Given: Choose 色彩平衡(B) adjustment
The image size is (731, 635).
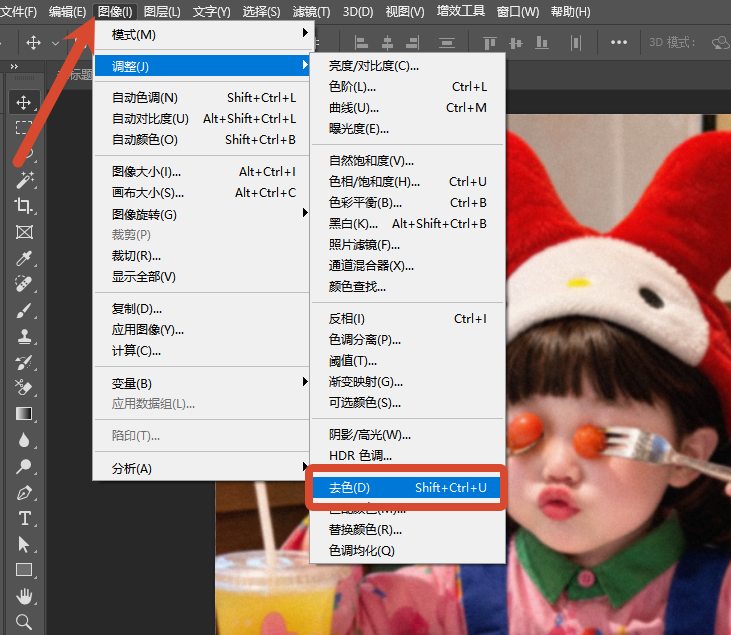Looking at the screenshot, I should tap(407, 202).
